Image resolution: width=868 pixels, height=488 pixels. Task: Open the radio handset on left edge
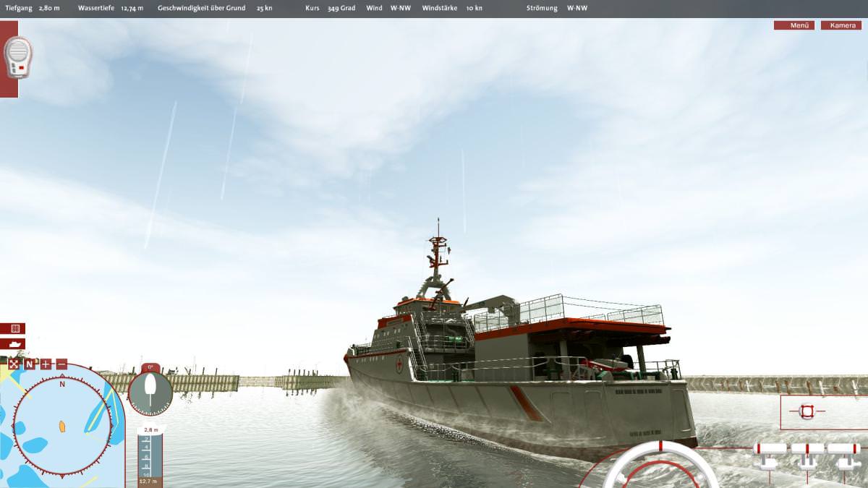click(x=17, y=57)
